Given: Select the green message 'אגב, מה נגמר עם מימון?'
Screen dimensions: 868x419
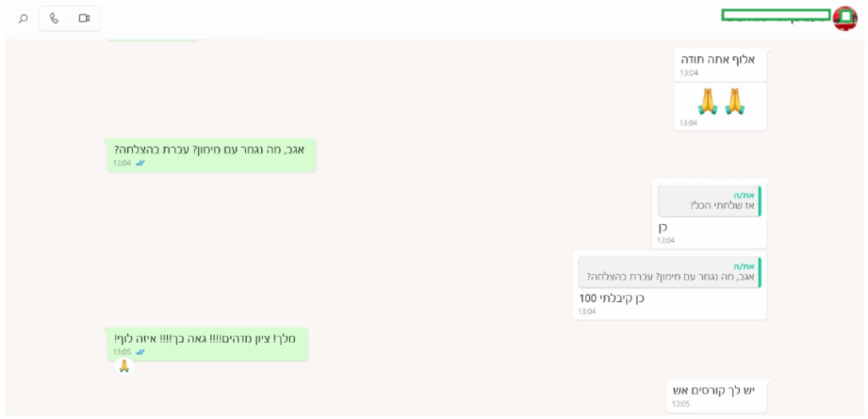Looking at the screenshot, I should coord(211,155).
